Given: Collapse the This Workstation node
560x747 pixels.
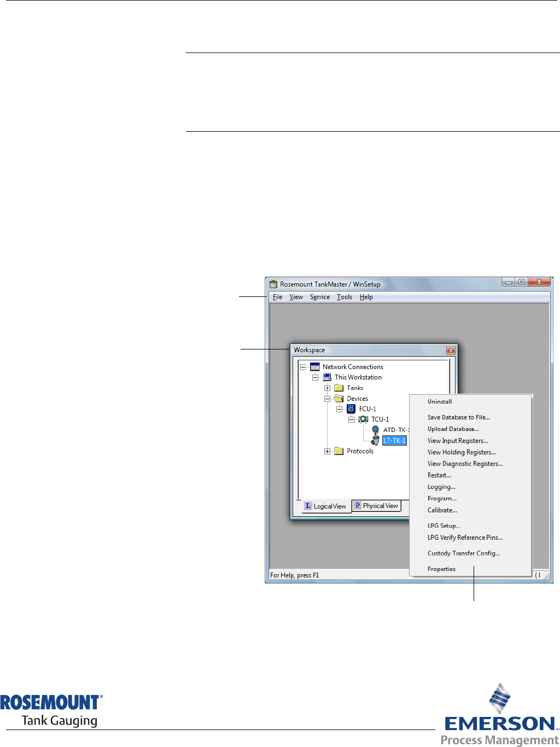Looking at the screenshot, I should [x=315, y=377].
